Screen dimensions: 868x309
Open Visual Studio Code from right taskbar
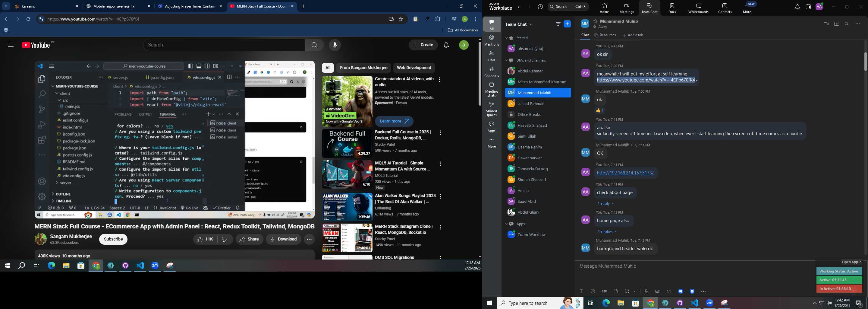point(695,303)
